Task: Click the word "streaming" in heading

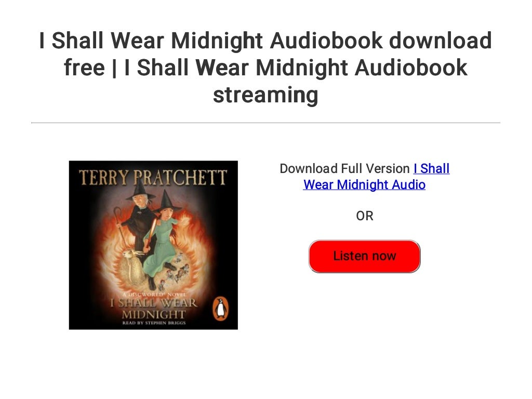Action: click(x=265, y=95)
